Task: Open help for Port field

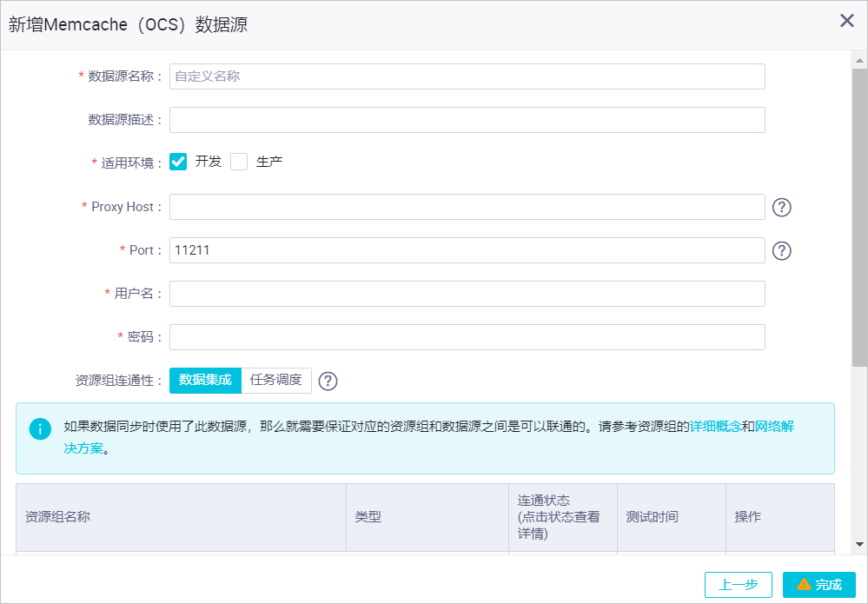Action: [x=781, y=251]
